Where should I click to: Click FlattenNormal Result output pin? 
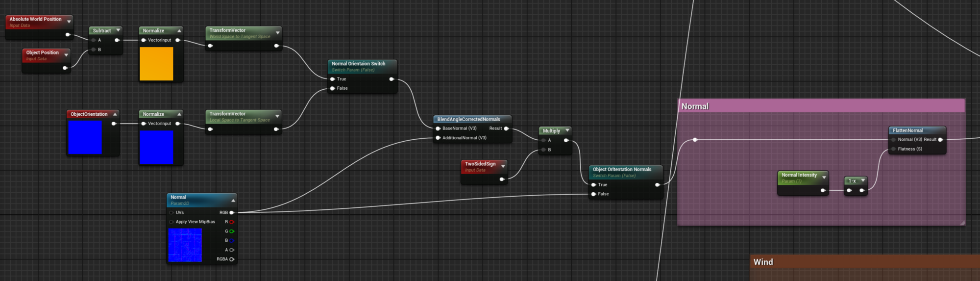point(940,140)
